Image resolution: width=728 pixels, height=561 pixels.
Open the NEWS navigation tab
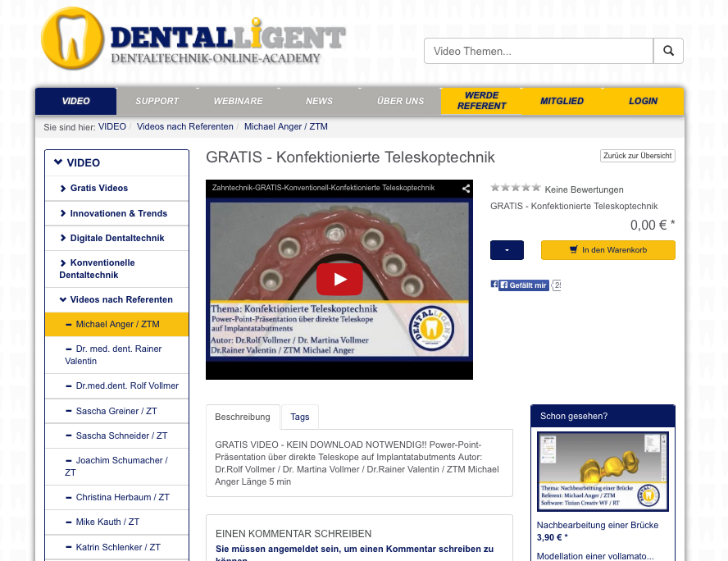pos(319,101)
